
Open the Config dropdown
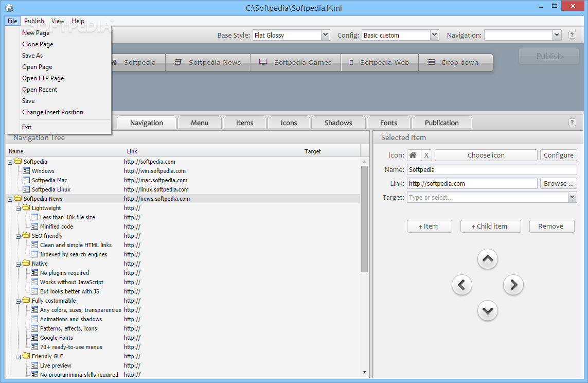click(x=434, y=35)
